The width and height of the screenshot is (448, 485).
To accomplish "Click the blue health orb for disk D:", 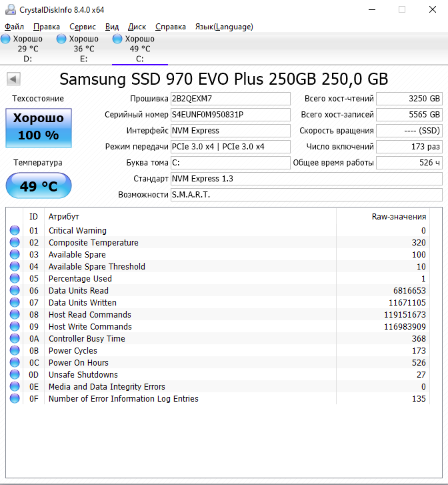I will [x=5, y=39].
